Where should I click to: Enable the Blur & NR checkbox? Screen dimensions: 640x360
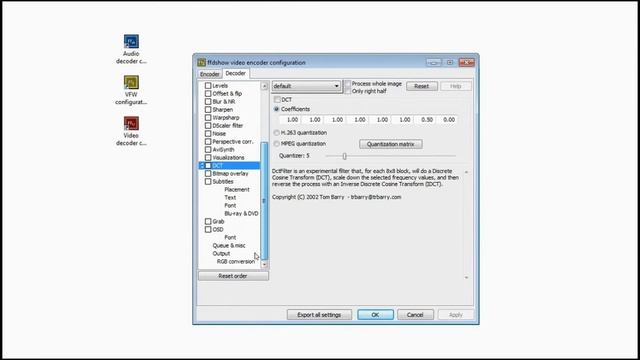208,102
